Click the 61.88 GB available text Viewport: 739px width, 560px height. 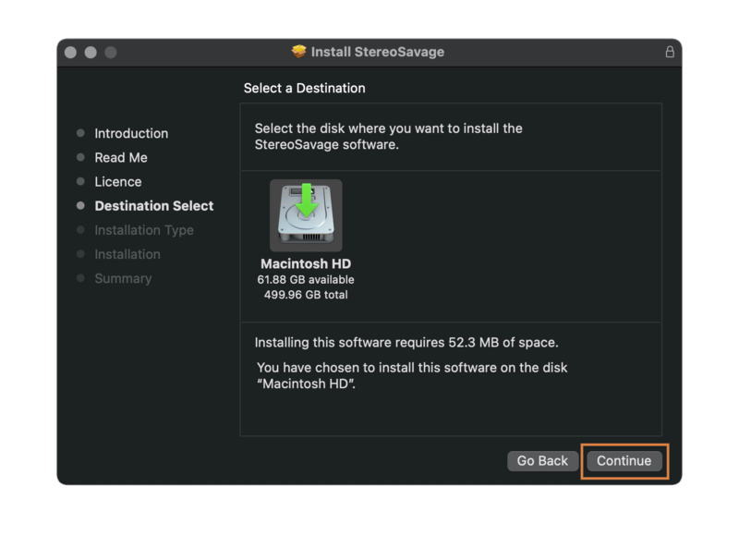point(306,279)
